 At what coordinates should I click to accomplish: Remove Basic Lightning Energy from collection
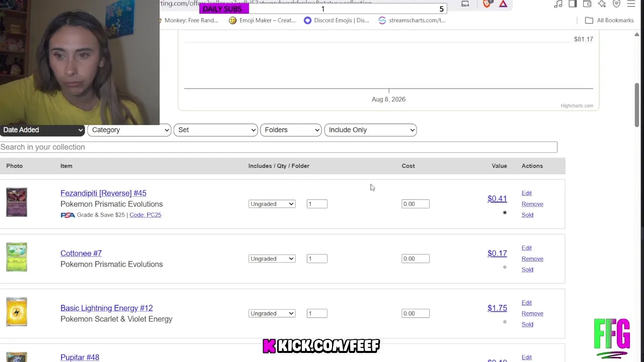[x=532, y=314]
